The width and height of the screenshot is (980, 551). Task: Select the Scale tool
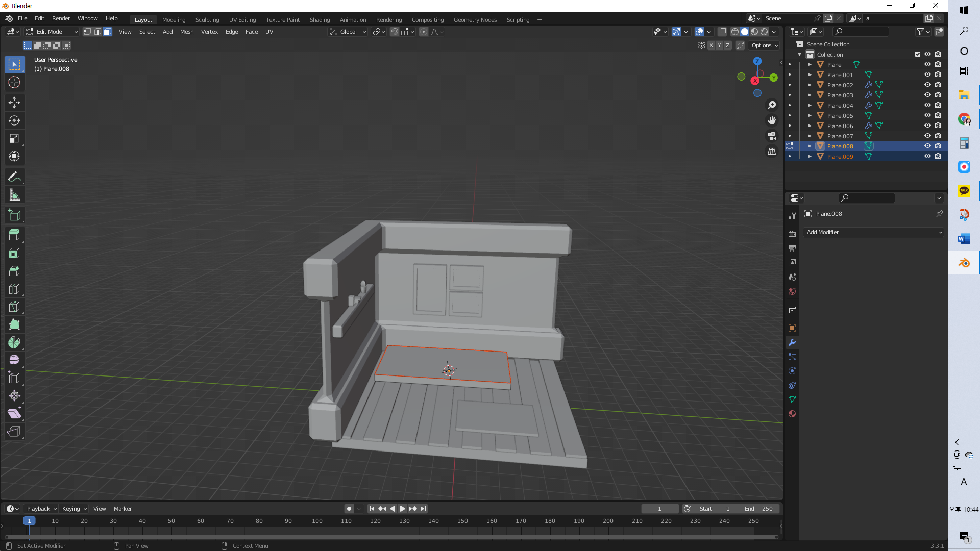[x=14, y=138]
